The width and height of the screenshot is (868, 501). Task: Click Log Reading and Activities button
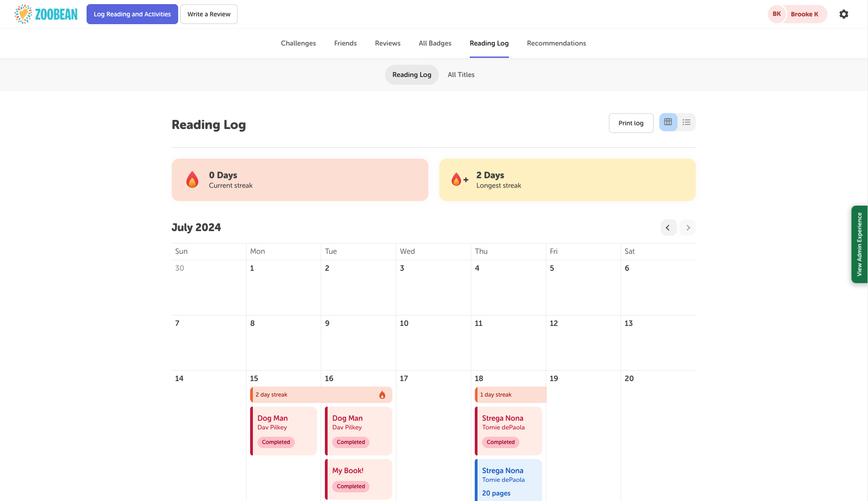[132, 14]
